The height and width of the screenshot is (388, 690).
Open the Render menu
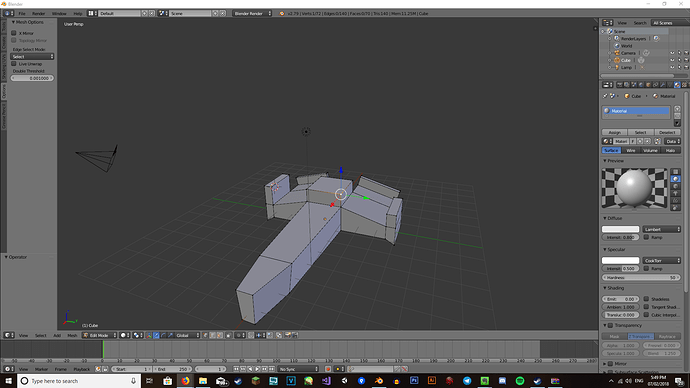point(38,14)
